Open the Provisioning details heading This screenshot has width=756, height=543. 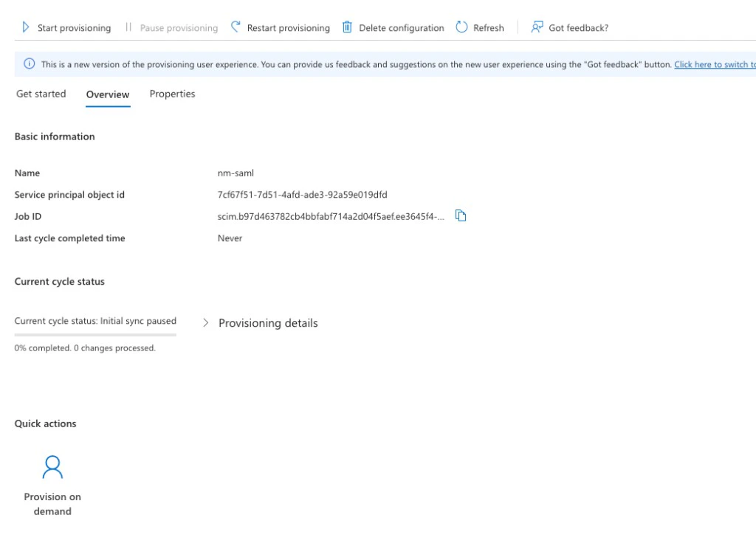268,323
